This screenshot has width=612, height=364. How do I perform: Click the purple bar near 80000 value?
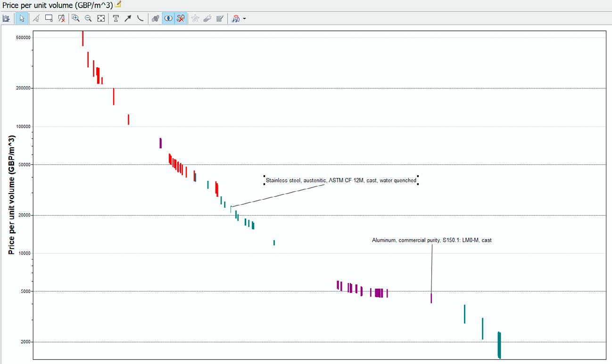[160, 143]
